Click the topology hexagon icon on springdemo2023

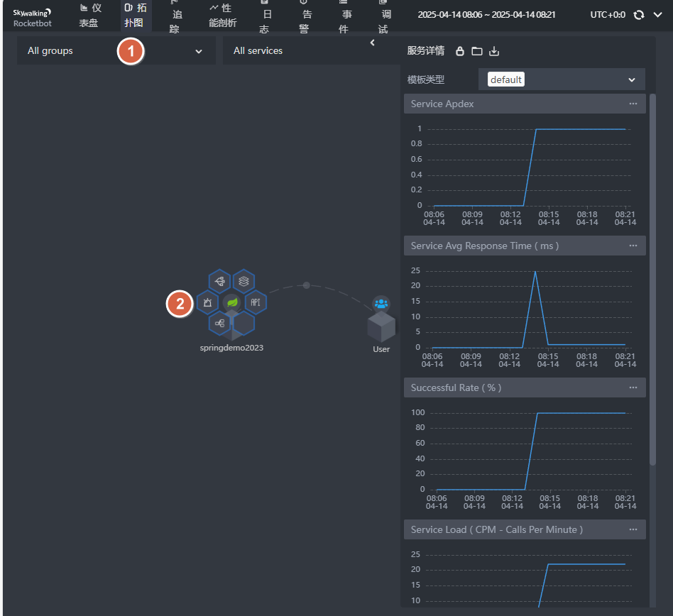pos(220,323)
